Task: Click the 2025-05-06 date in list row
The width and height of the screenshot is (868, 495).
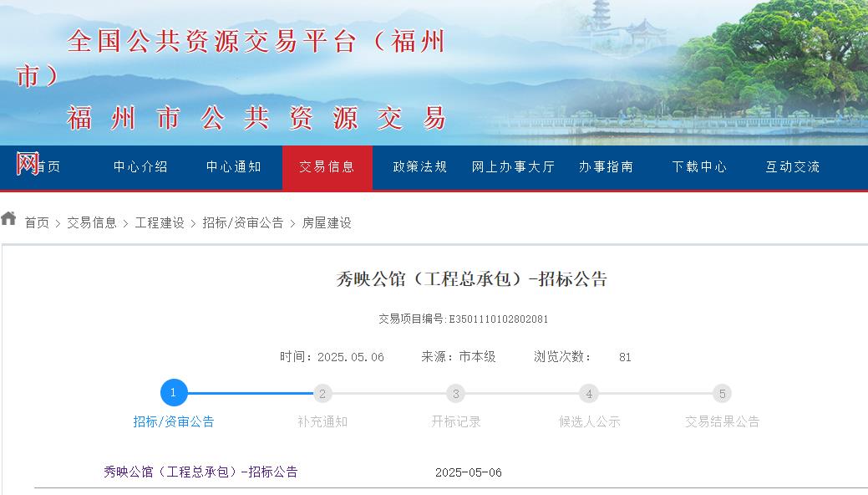Action: [x=469, y=472]
